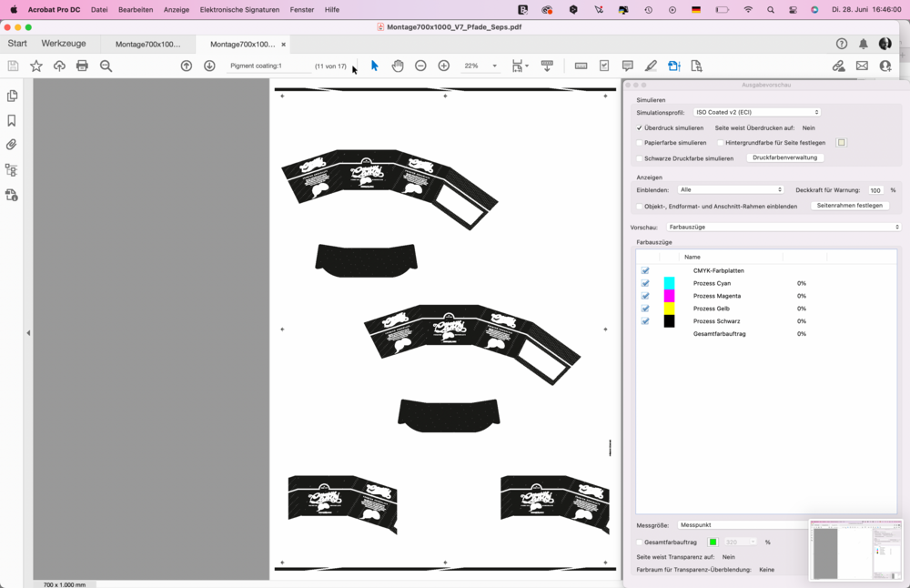Switch to the first Montage700x100 tab
Screen dimensions: 910x588
point(148,44)
